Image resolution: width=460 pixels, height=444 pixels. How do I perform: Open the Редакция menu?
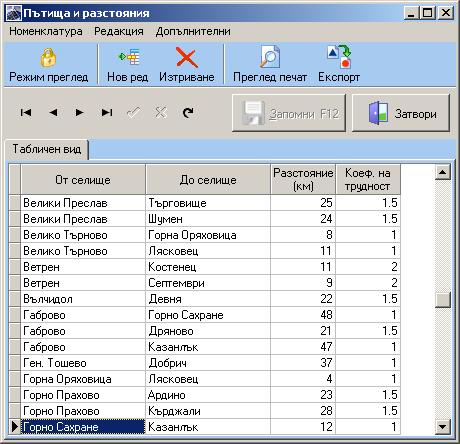click(x=119, y=31)
